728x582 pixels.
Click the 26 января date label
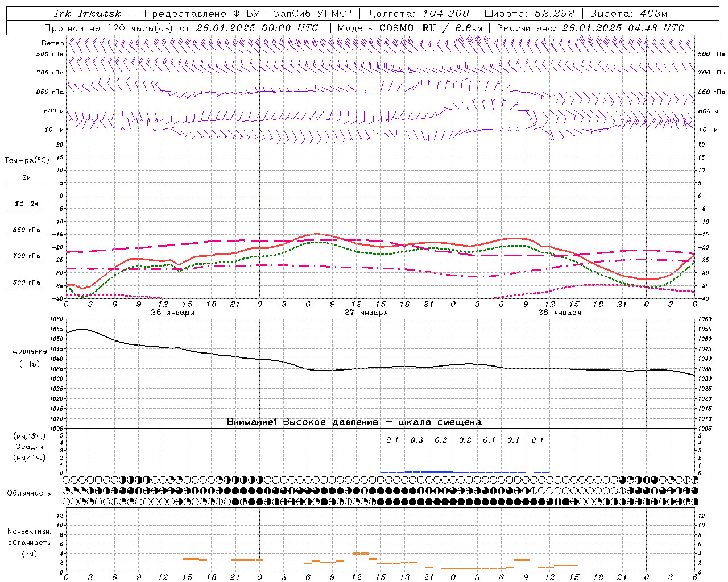172,313
